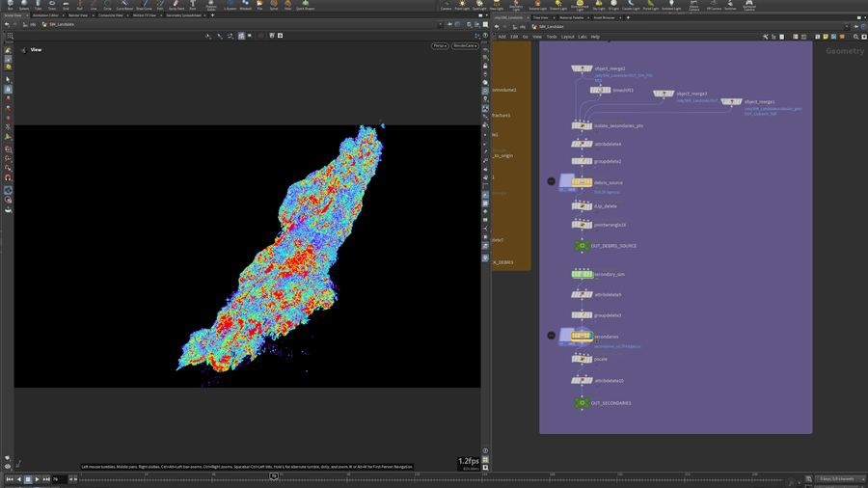Add a Volume Light from shelf
This screenshot has width=868, height=488.
(537, 6)
